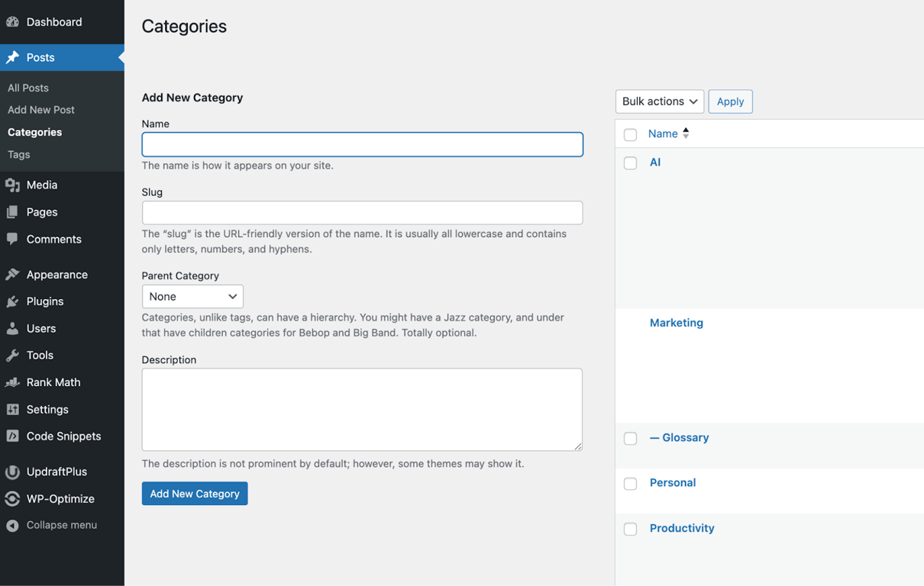The image size is (924, 586).
Task: Click inside the Slug input field
Action: pos(362,212)
